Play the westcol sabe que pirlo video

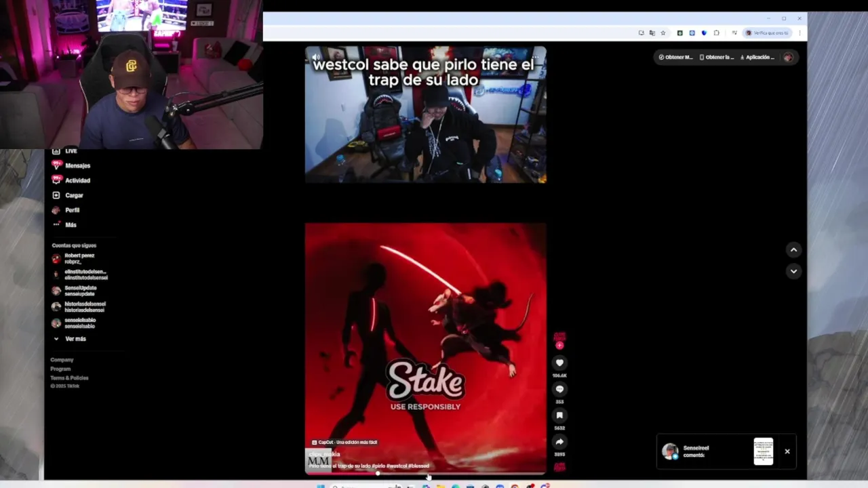[x=425, y=115]
